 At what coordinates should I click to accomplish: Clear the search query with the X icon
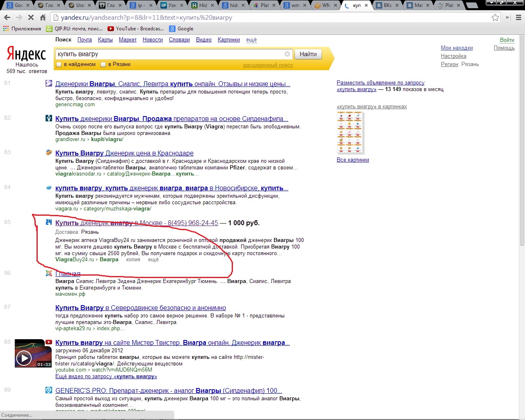(287, 54)
